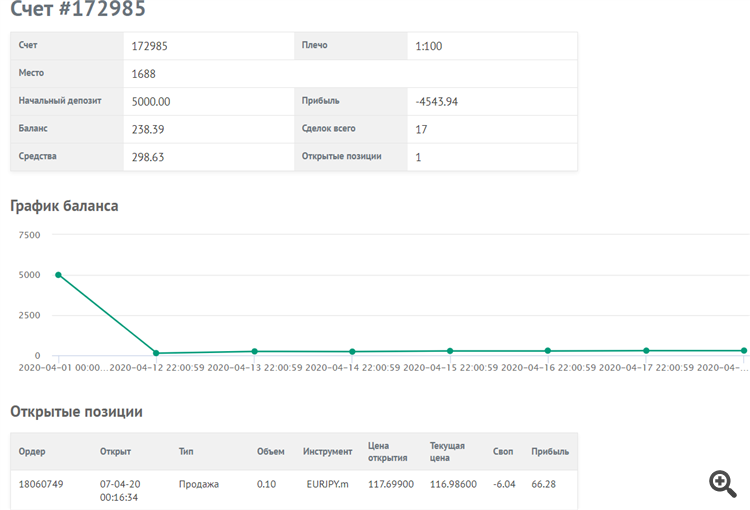Click the instrument EURJPY.m
The height and width of the screenshot is (510, 750).
[327, 484]
